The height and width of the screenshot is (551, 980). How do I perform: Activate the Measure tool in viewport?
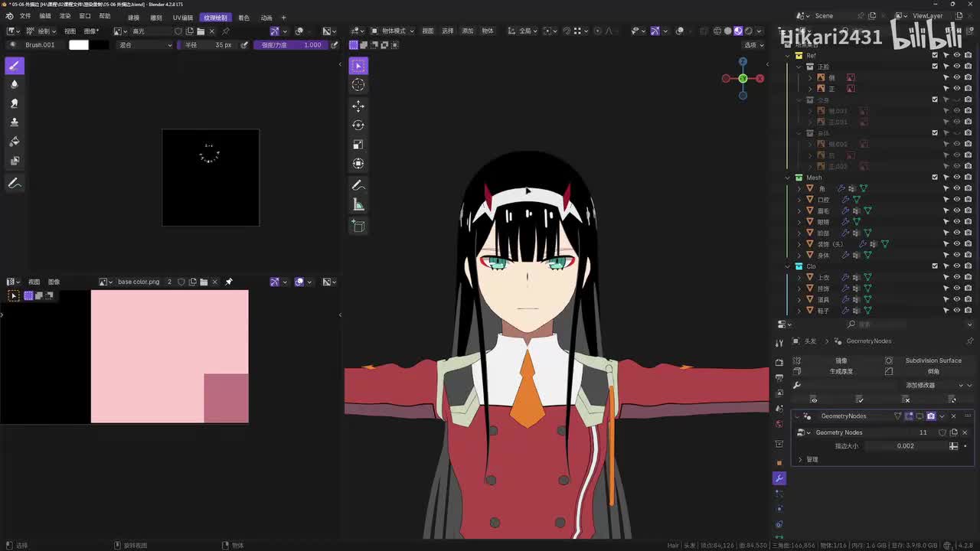(x=358, y=204)
